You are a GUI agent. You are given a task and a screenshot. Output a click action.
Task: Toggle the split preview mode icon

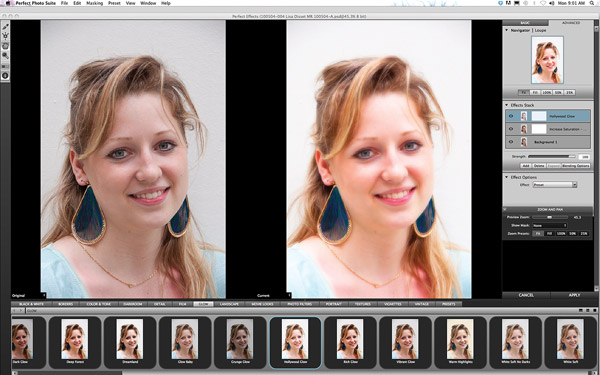tap(5, 66)
